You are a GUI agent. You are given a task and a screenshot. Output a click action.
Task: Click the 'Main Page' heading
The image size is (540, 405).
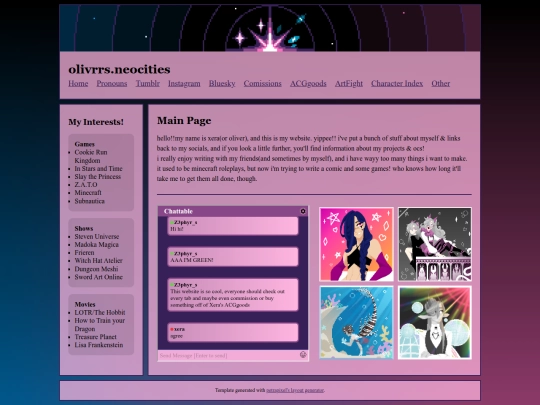184,121
